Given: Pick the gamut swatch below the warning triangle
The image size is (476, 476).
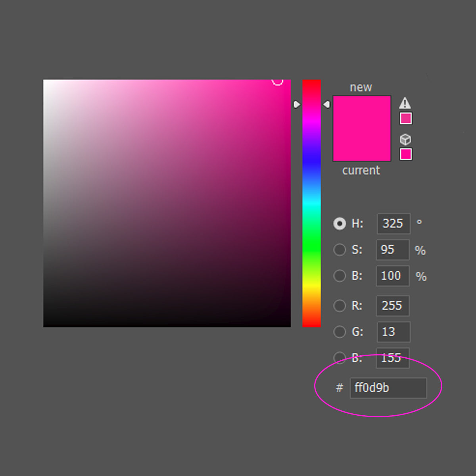Looking at the screenshot, I should tap(405, 119).
